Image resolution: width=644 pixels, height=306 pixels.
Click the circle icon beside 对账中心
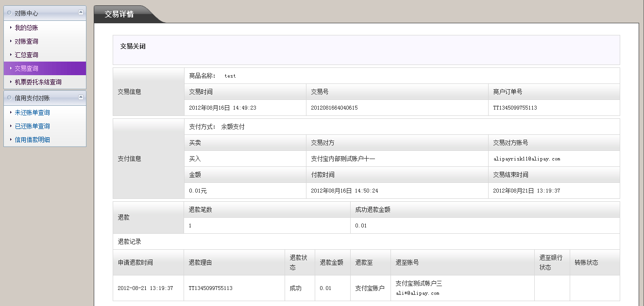tap(9, 13)
